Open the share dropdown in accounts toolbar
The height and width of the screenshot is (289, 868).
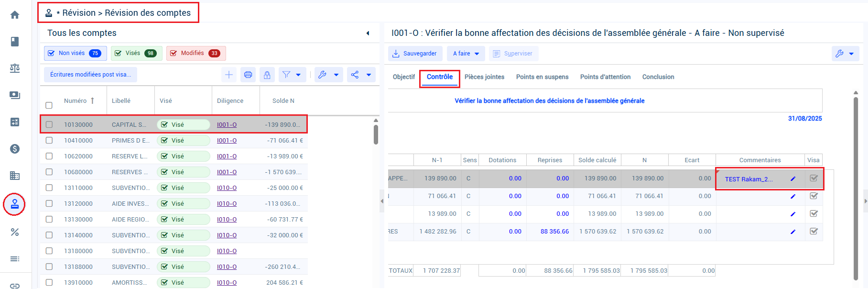pos(361,75)
